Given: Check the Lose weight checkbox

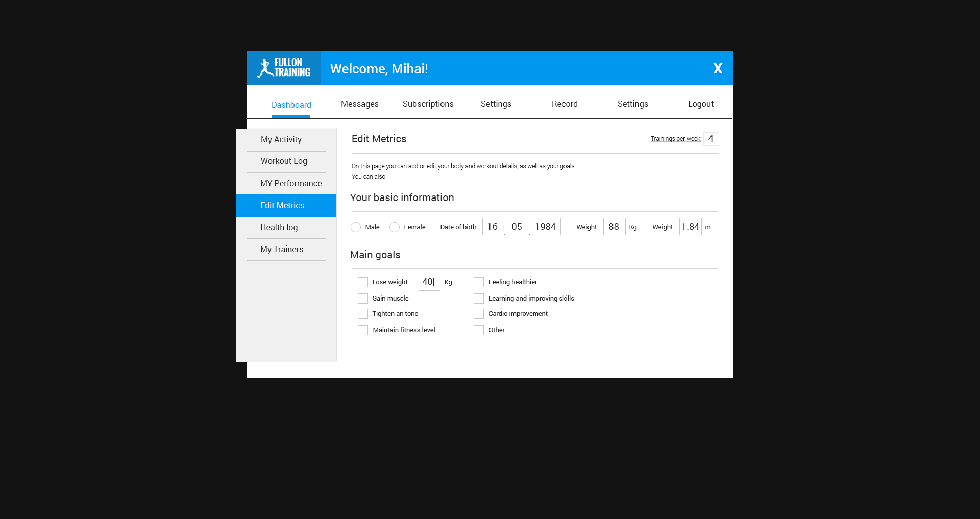Looking at the screenshot, I should [x=363, y=282].
